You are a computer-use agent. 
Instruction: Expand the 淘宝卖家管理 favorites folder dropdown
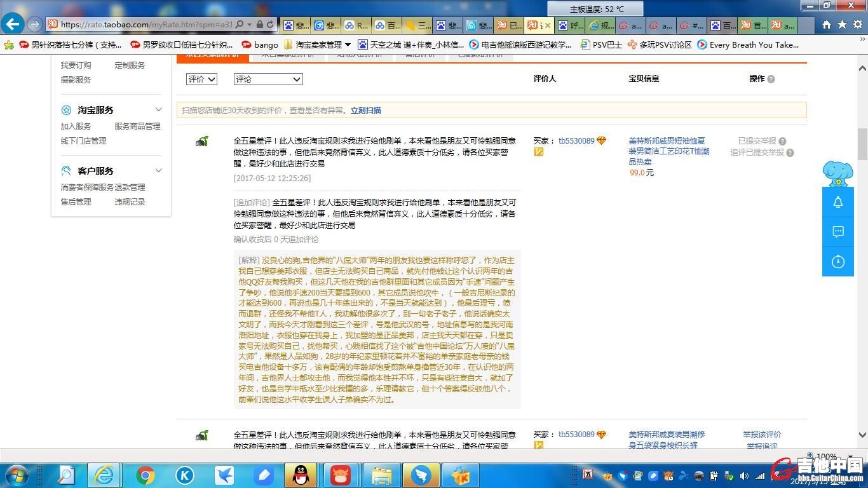click(x=348, y=44)
